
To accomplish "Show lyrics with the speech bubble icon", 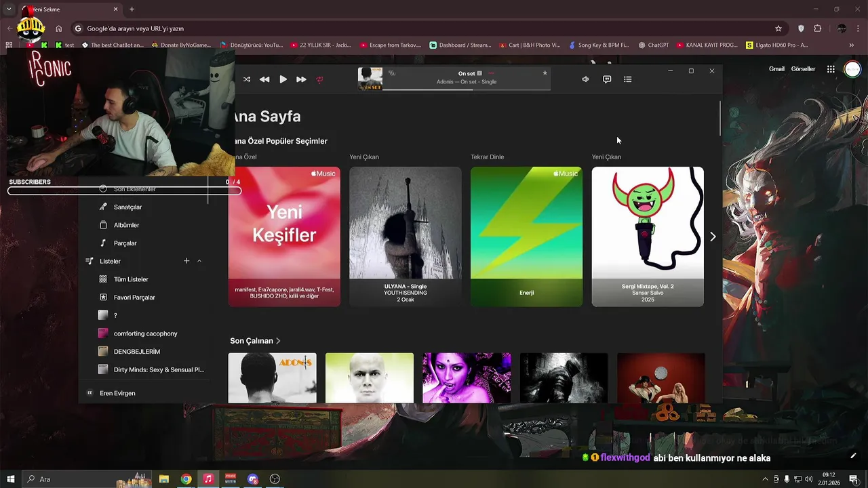I will tap(607, 79).
